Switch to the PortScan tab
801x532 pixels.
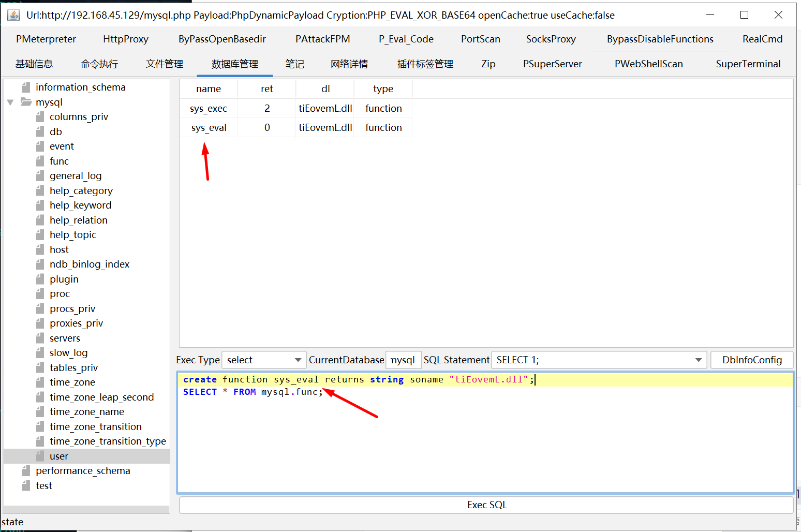tap(481, 39)
